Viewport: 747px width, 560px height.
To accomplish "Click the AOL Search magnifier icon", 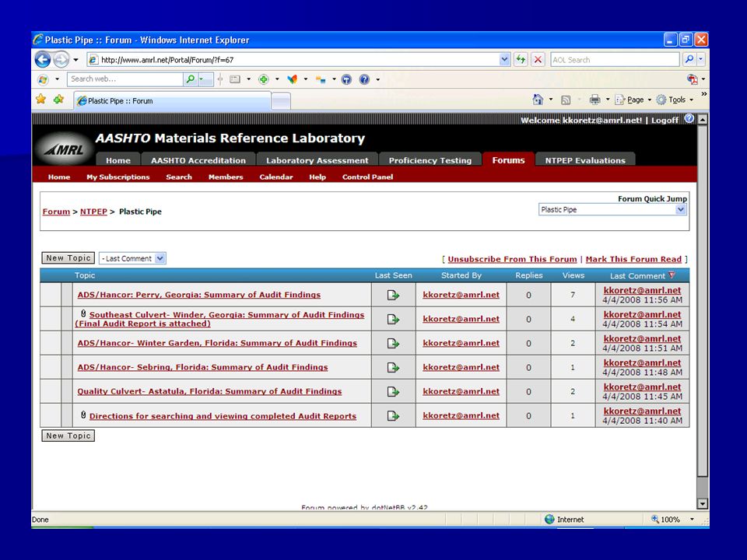I will pyautogui.click(x=689, y=60).
